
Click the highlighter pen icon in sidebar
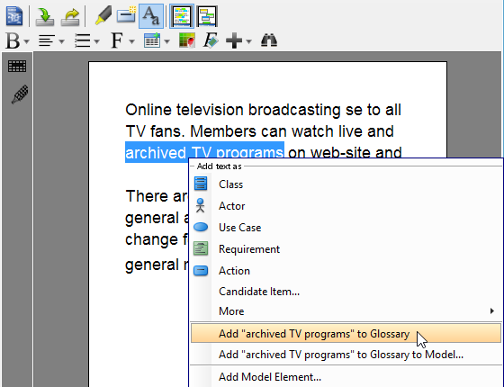(x=20, y=94)
